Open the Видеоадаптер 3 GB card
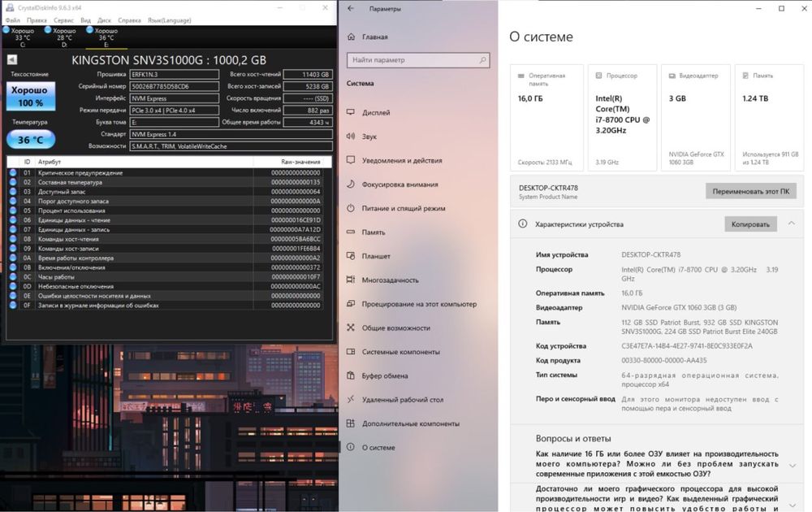The width and height of the screenshot is (812, 512). pyautogui.click(x=696, y=118)
